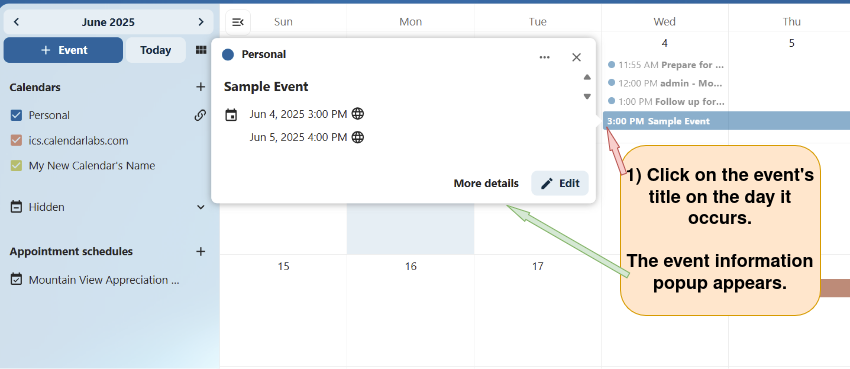Screen dimensions: 850x369
Task: Close the Sample Event popup
Action: [x=576, y=57]
